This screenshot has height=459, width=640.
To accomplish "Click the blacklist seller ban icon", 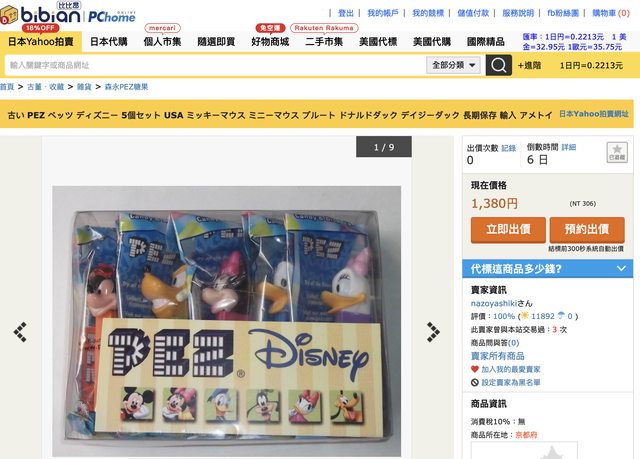I will pos(474,382).
